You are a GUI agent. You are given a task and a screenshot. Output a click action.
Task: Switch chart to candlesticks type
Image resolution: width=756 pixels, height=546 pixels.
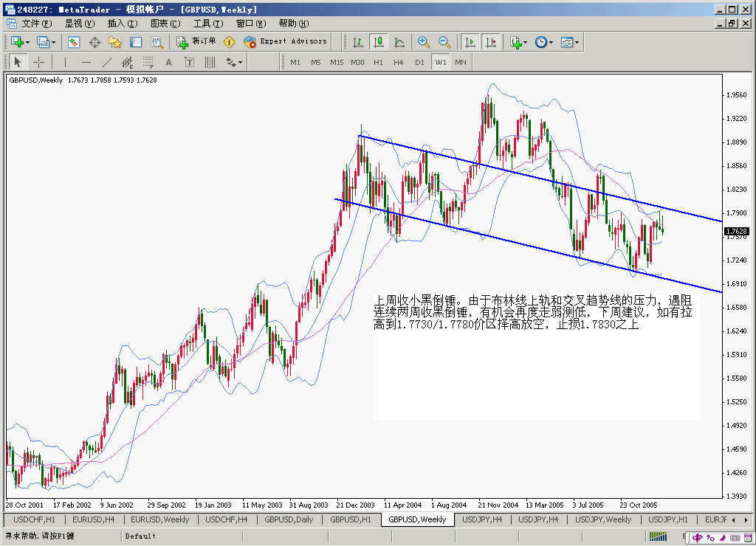(x=379, y=42)
